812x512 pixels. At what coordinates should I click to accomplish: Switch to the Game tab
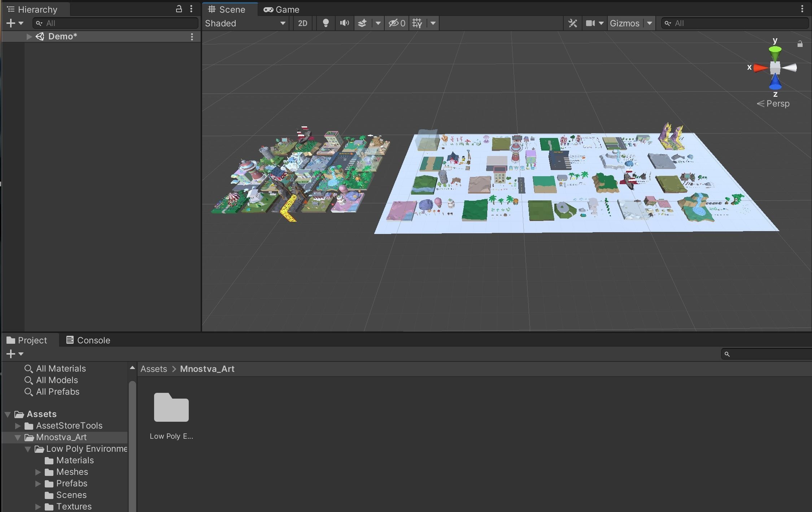pos(281,9)
